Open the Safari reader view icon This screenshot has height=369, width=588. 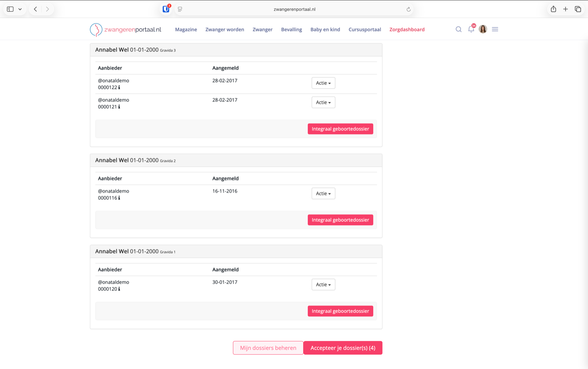click(180, 9)
